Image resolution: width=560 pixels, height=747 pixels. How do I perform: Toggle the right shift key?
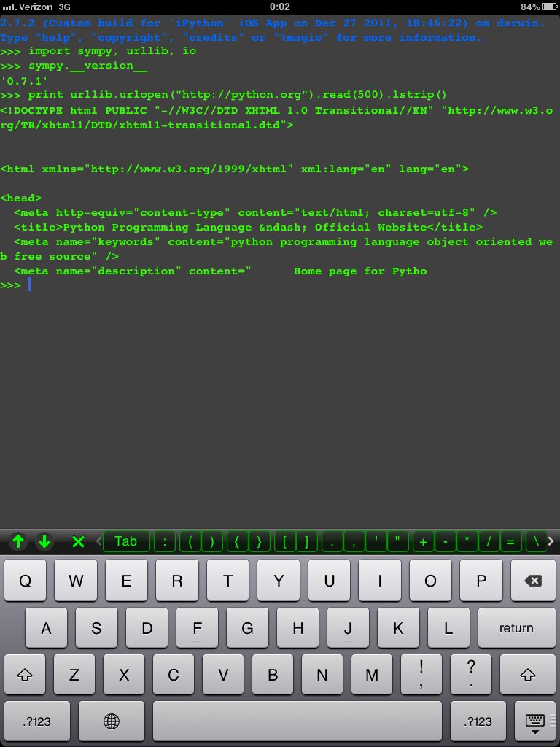pos(528,675)
